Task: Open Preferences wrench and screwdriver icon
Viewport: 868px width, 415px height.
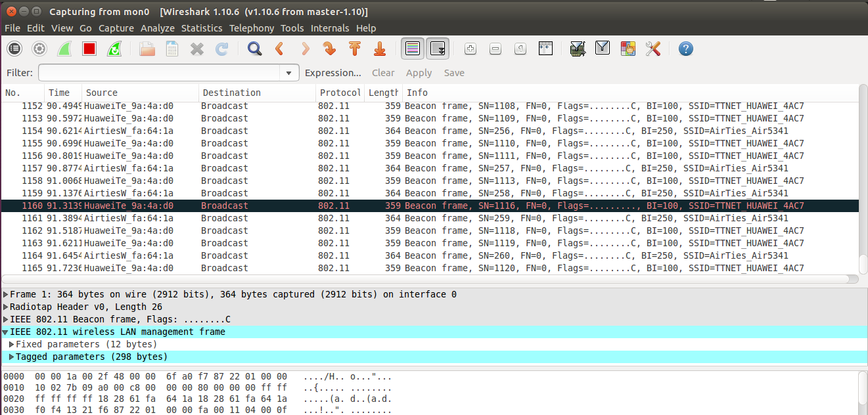Action: (x=652, y=49)
